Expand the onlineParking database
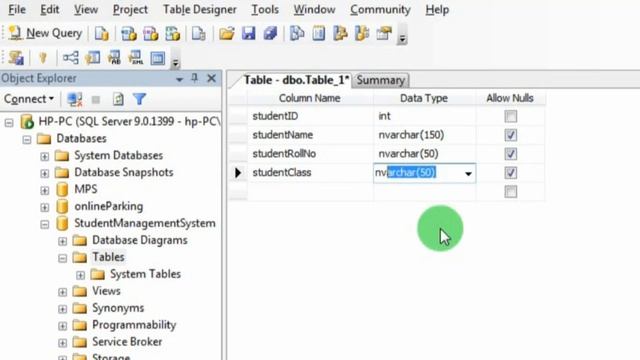 click(44, 207)
